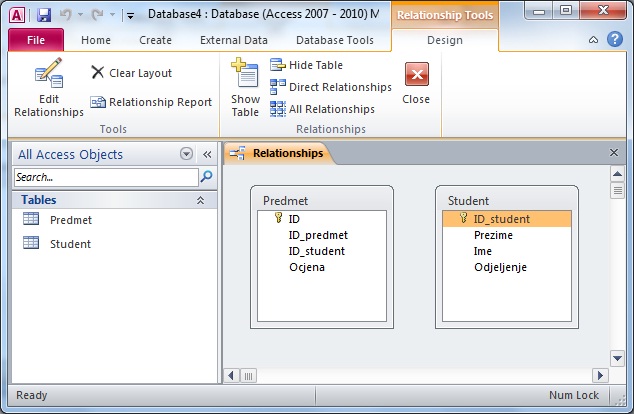Click the vertical scrollbar down arrow

(x=617, y=358)
